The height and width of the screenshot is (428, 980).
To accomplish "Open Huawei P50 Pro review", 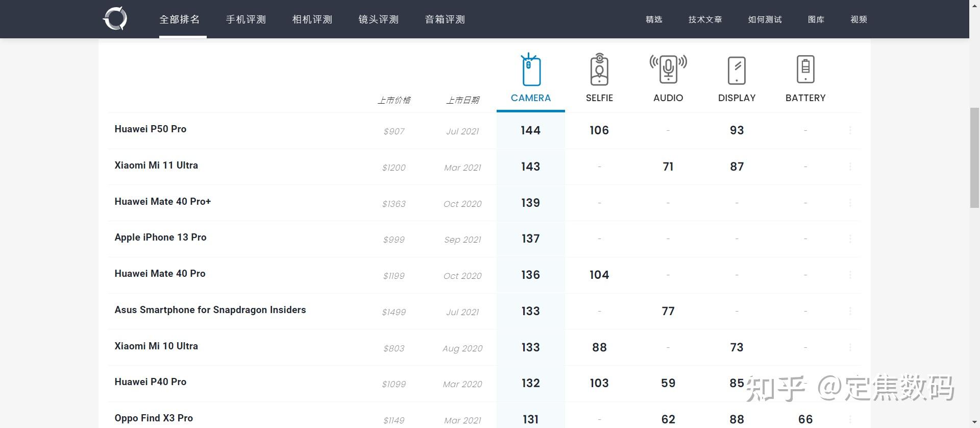I will click(151, 129).
